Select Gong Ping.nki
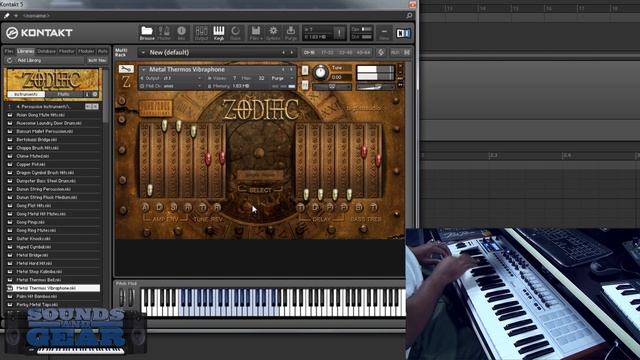Viewport: 640px width, 360px height. tap(53, 222)
